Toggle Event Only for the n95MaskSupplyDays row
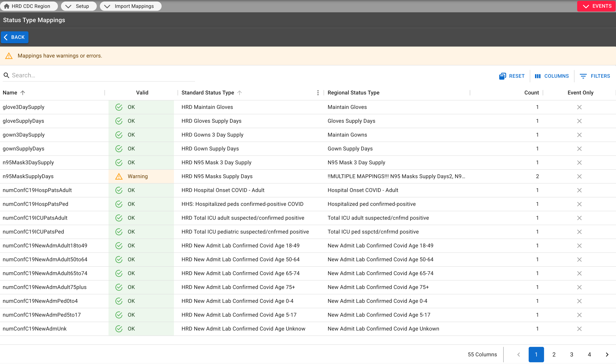 579,176
